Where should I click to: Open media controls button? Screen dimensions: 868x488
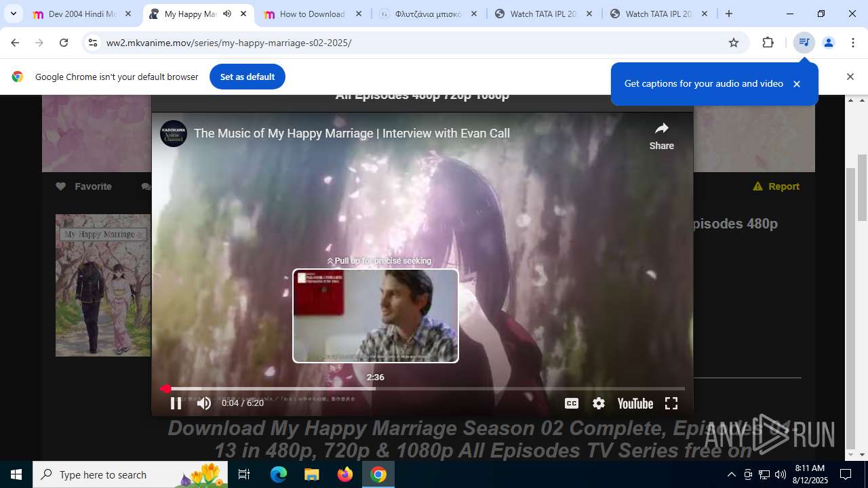pyautogui.click(x=804, y=43)
